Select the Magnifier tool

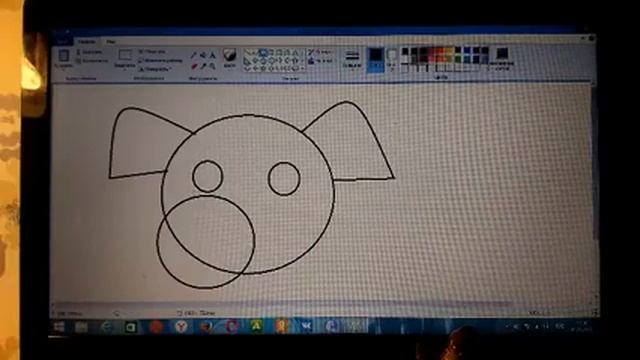point(212,66)
